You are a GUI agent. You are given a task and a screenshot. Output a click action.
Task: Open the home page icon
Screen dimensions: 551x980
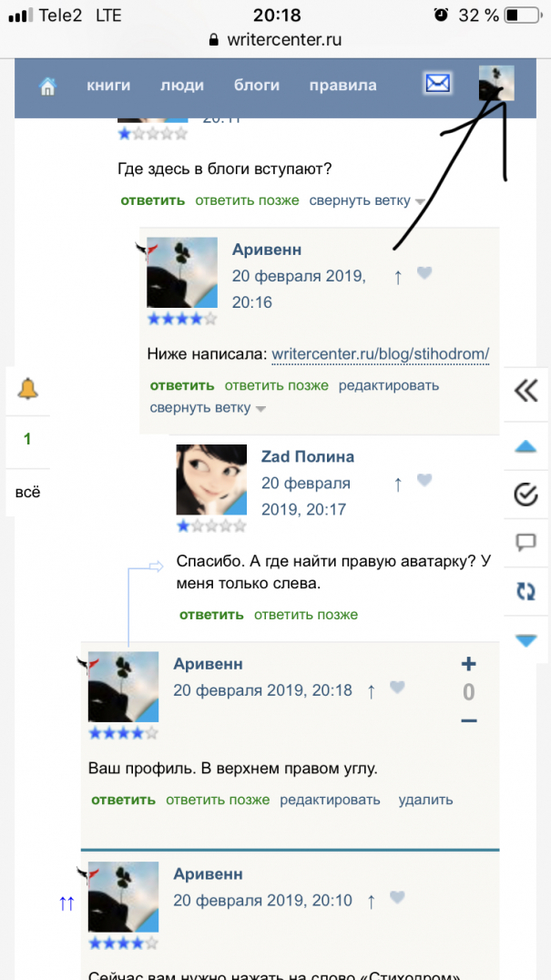pyautogui.click(x=46, y=86)
